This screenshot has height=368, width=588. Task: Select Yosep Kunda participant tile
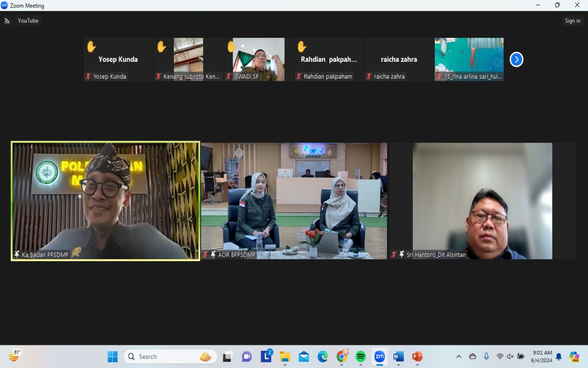pos(118,59)
